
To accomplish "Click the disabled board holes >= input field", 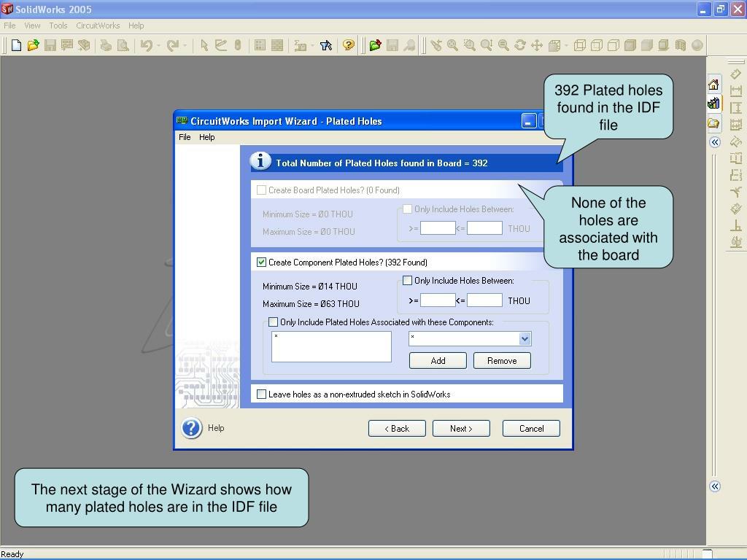I will point(438,228).
